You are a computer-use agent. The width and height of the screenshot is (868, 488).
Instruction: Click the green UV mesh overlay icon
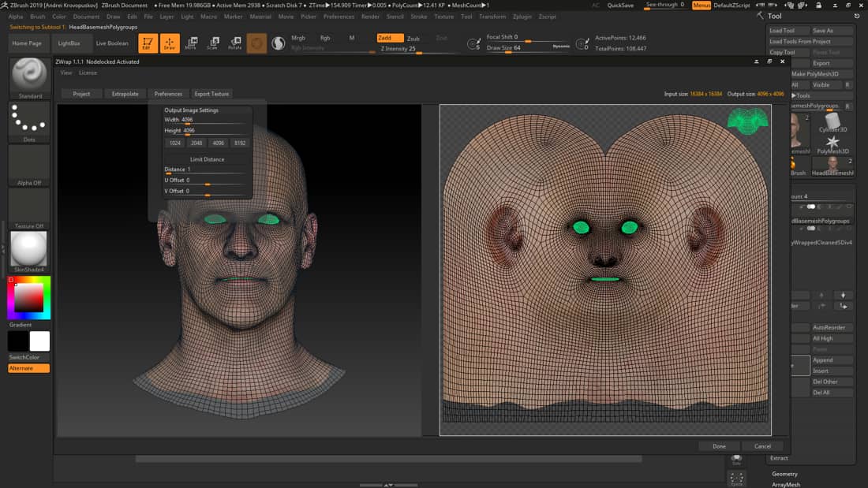(747, 121)
